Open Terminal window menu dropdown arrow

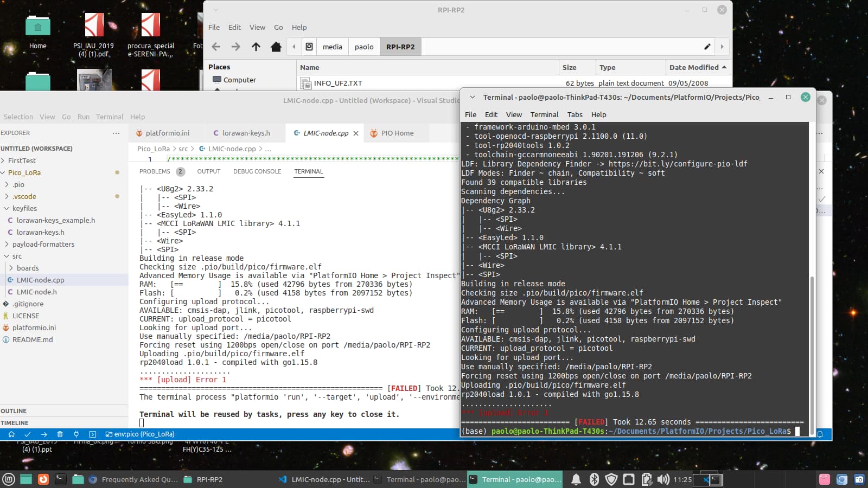point(472,97)
